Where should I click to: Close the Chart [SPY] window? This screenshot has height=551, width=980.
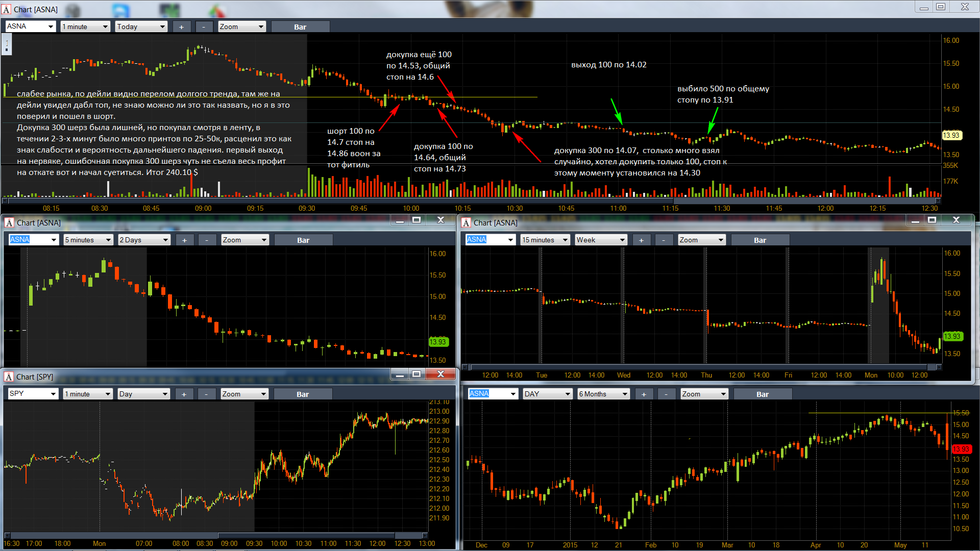pyautogui.click(x=441, y=374)
